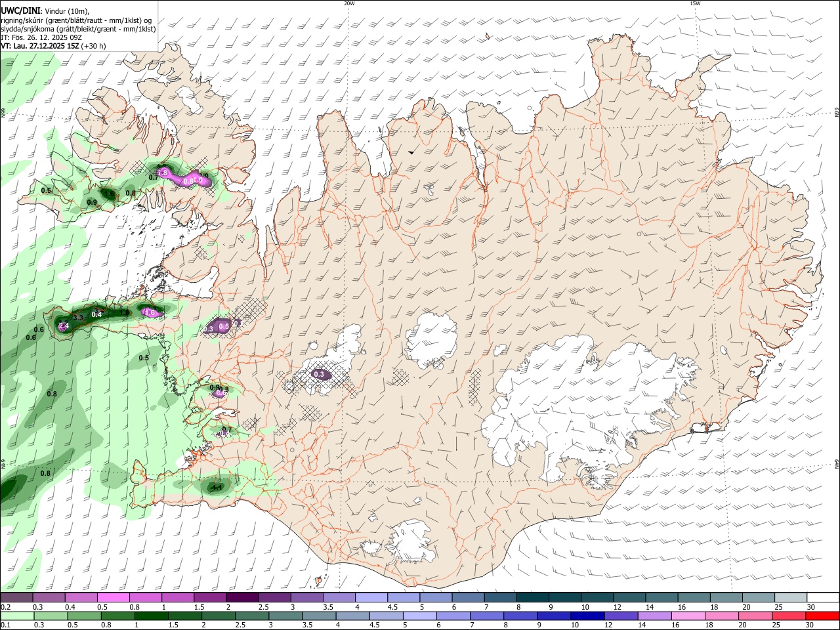Pick the violet 14 swatch in bottom legend
This screenshot has height=630, width=840.
tap(655, 616)
